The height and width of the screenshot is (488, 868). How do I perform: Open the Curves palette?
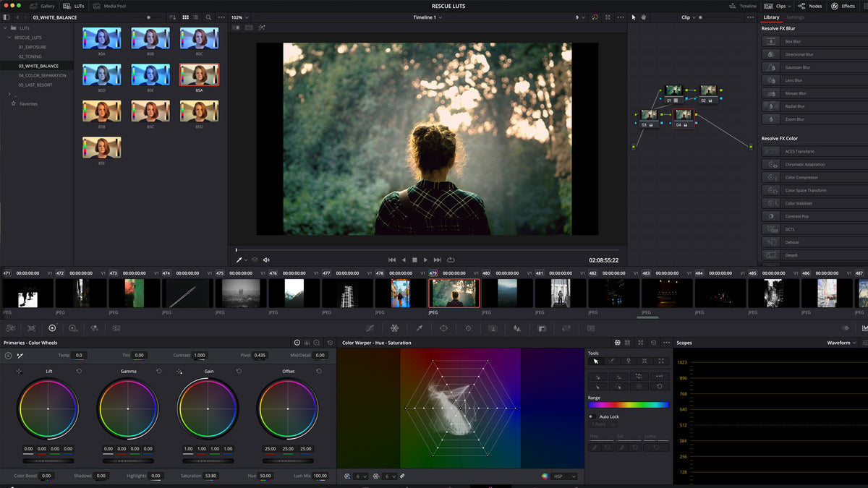(370, 328)
